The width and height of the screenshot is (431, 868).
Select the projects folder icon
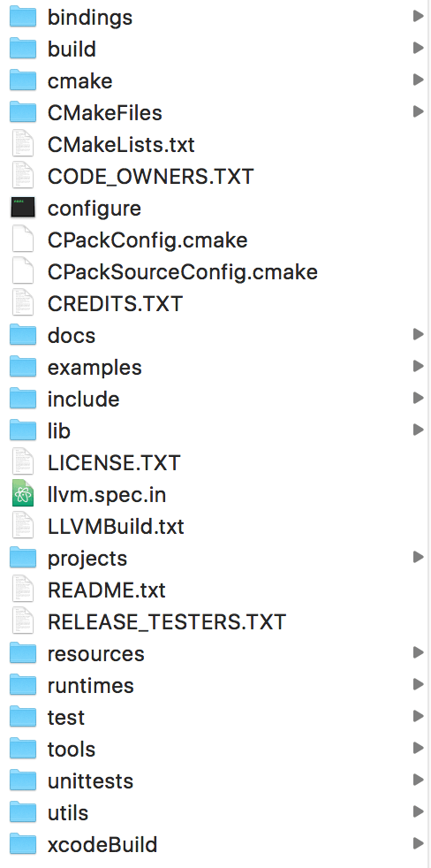pos(23,558)
